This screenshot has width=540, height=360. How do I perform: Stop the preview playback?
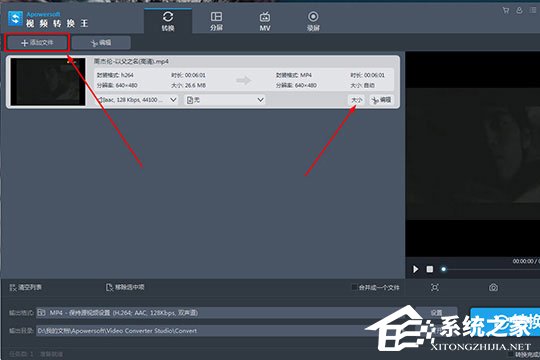pos(430,269)
